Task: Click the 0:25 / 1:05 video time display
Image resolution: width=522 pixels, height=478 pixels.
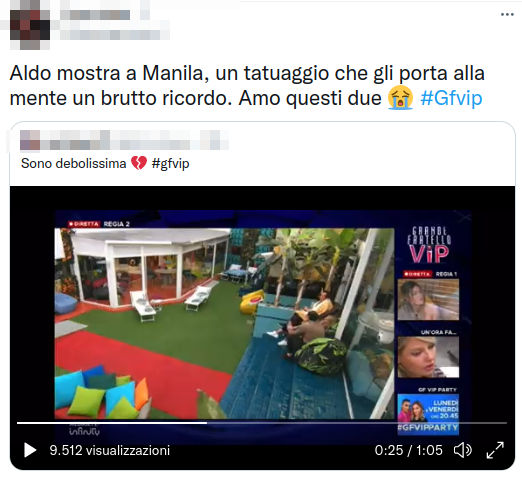Action: (x=408, y=450)
